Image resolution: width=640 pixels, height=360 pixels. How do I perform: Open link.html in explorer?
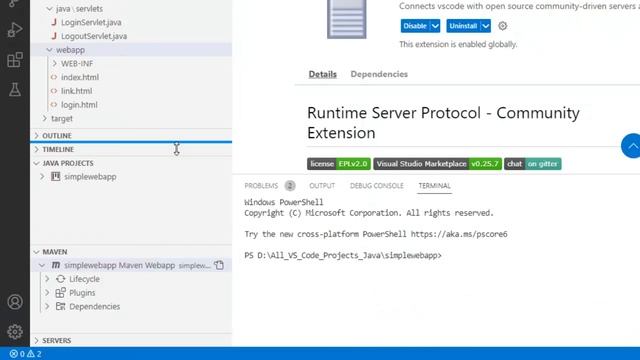coord(76,91)
